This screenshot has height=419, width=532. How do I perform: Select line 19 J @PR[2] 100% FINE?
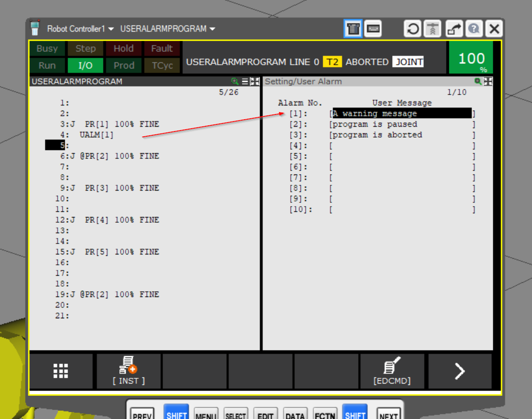tap(107, 294)
